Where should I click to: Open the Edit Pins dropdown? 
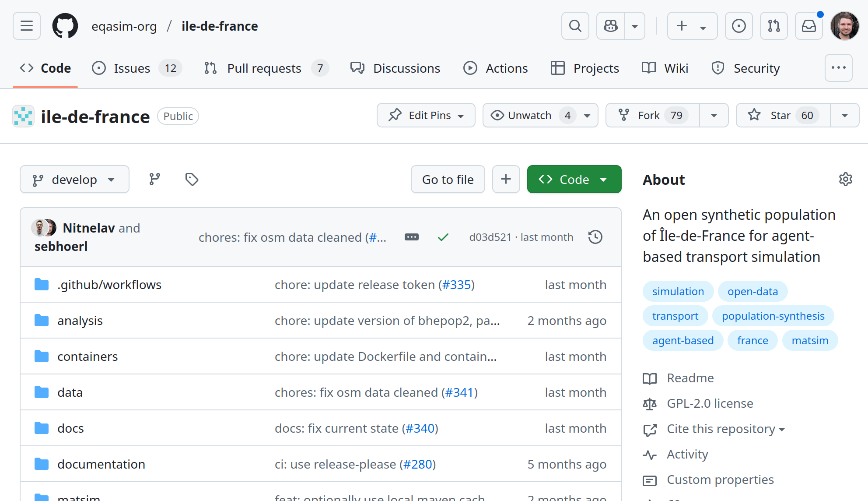426,115
